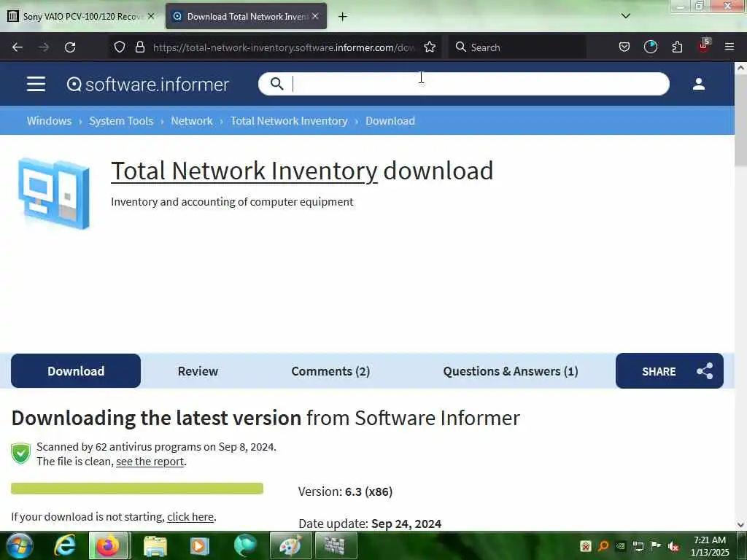Open the Pocket save icon
This screenshot has width=747, height=560.
(624, 47)
